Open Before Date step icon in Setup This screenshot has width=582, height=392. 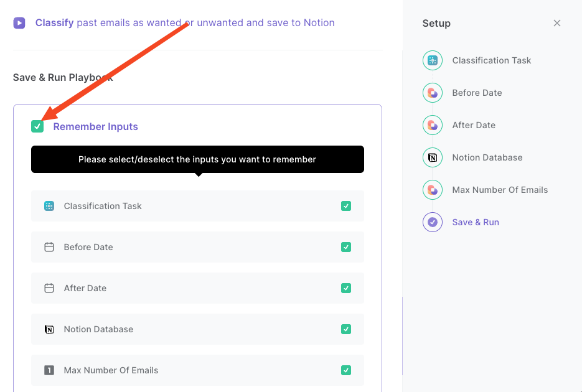[433, 93]
